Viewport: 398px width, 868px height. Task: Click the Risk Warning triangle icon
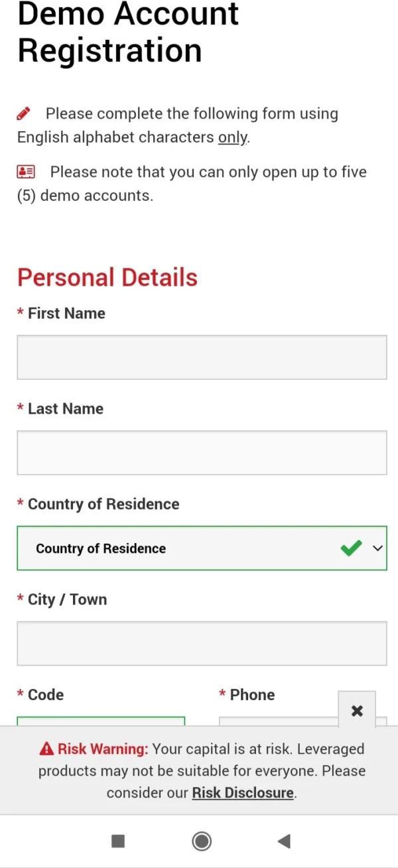tap(46, 749)
